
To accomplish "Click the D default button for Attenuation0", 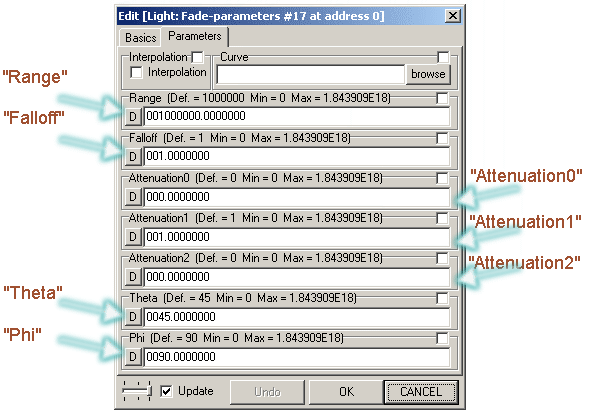I will tap(133, 197).
